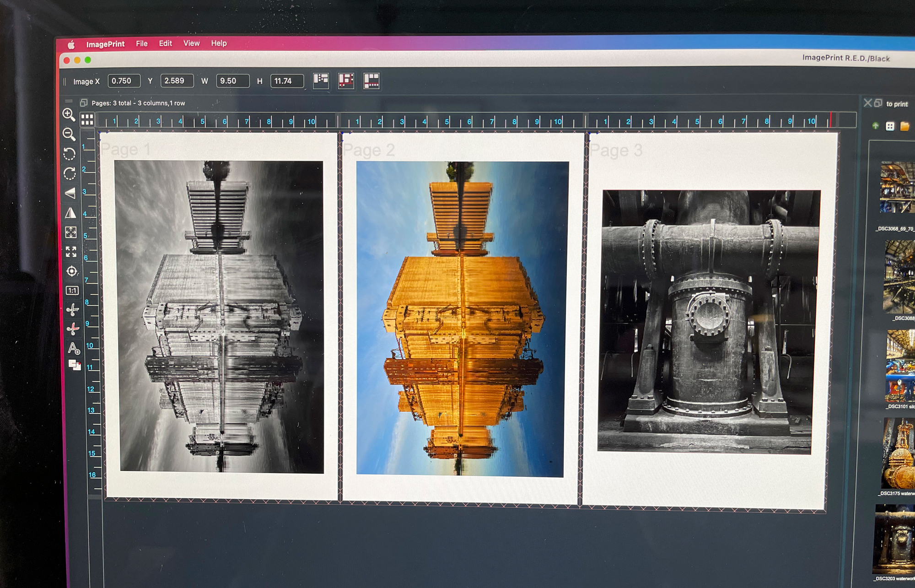Image resolution: width=915 pixels, height=588 pixels.
Task: Rotate image counterclockwise with rotate-left icon
Action: pos(70,154)
